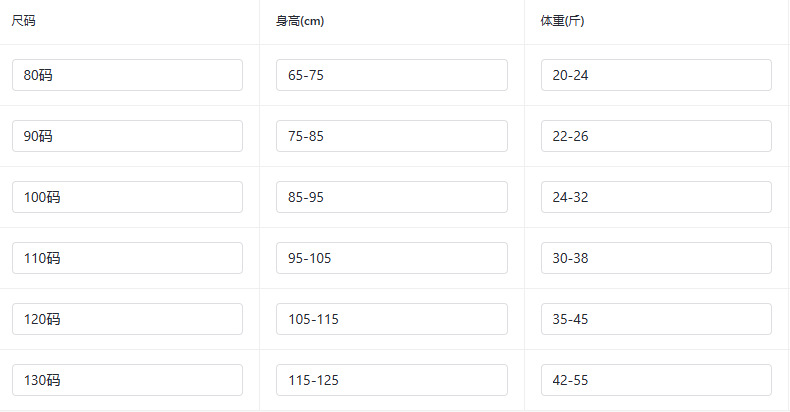Image resolution: width=790 pixels, height=412 pixels.
Task: Select the 42-55 weight input
Action: coord(656,380)
